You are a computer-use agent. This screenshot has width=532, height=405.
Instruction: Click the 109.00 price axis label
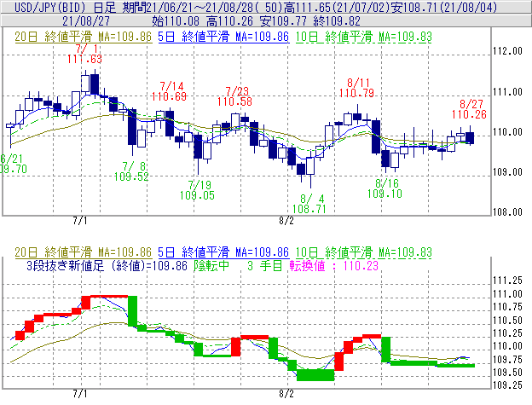point(507,172)
